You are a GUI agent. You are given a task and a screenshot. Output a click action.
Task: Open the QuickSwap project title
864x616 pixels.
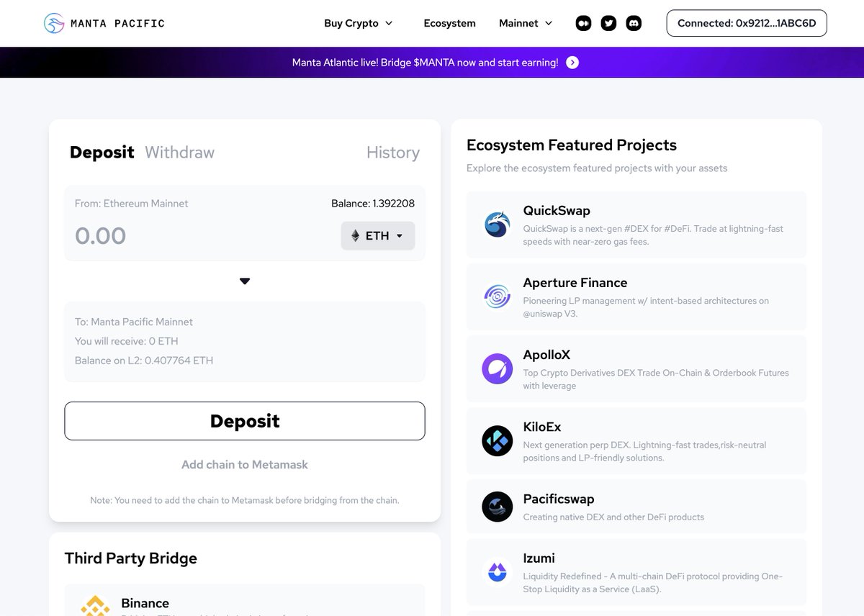[557, 211]
